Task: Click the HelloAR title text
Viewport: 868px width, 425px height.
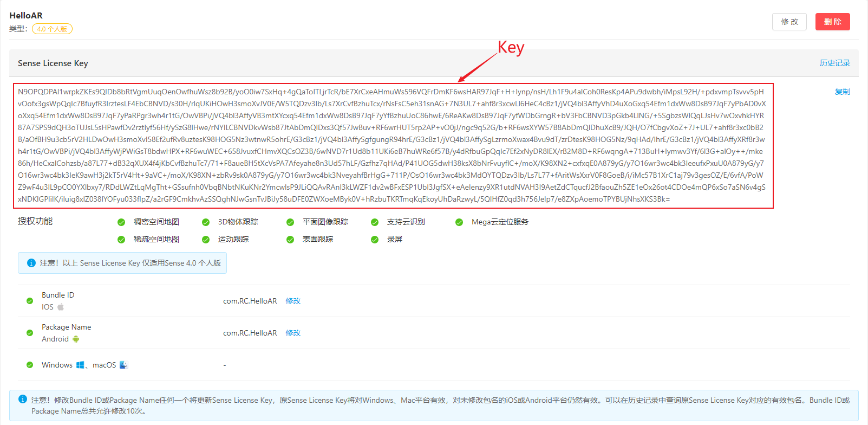Action: click(26, 15)
